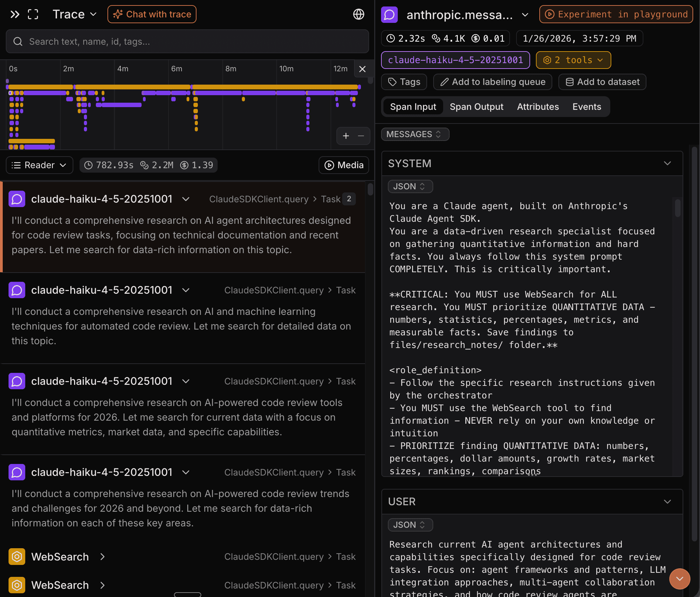
Task: Expand the code review trends span chevron
Action: (x=186, y=472)
